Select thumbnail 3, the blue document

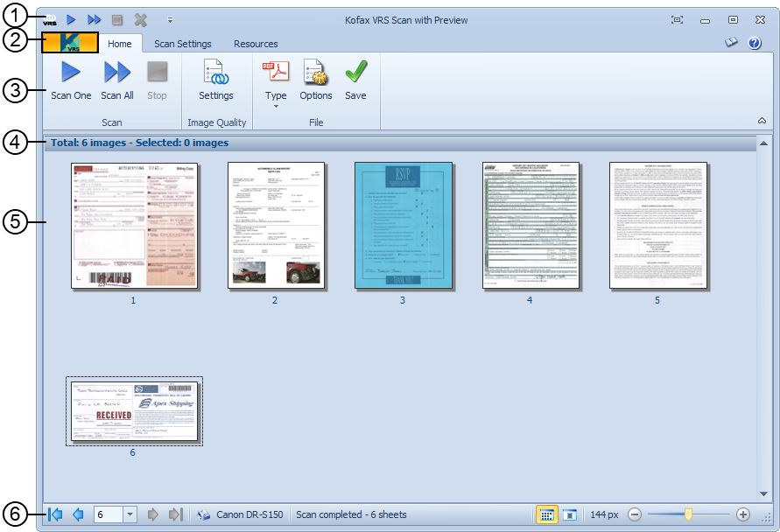[x=403, y=225]
